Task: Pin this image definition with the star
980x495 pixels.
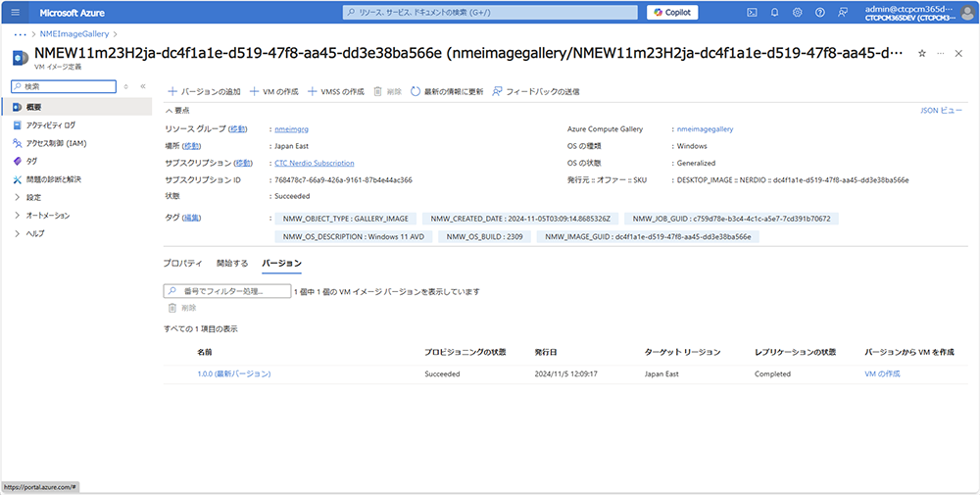Action: click(922, 54)
